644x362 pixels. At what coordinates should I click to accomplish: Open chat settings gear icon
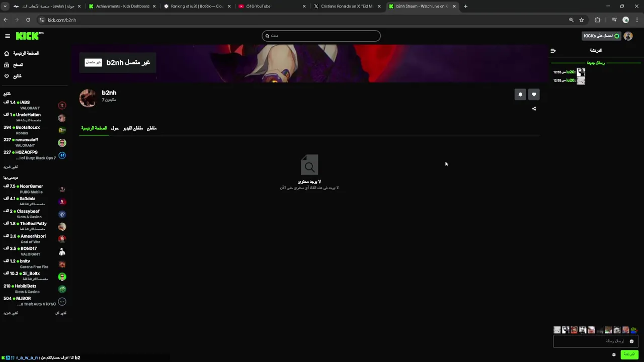click(x=614, y=354)
